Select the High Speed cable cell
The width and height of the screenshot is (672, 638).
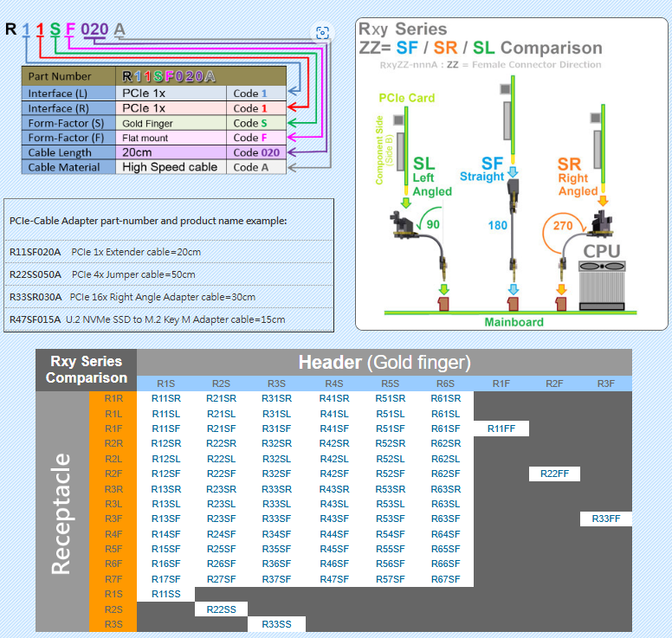coord(170,167)
